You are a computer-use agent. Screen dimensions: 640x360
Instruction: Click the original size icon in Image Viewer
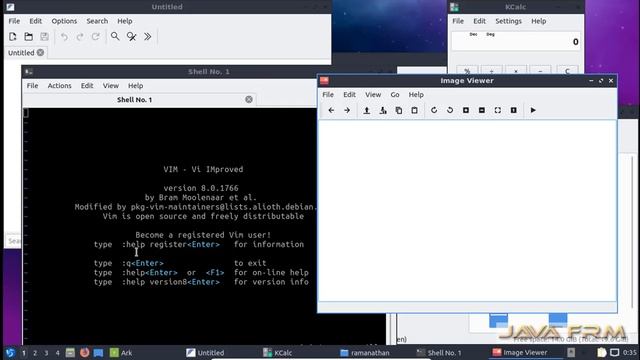[x=513, y=110]
